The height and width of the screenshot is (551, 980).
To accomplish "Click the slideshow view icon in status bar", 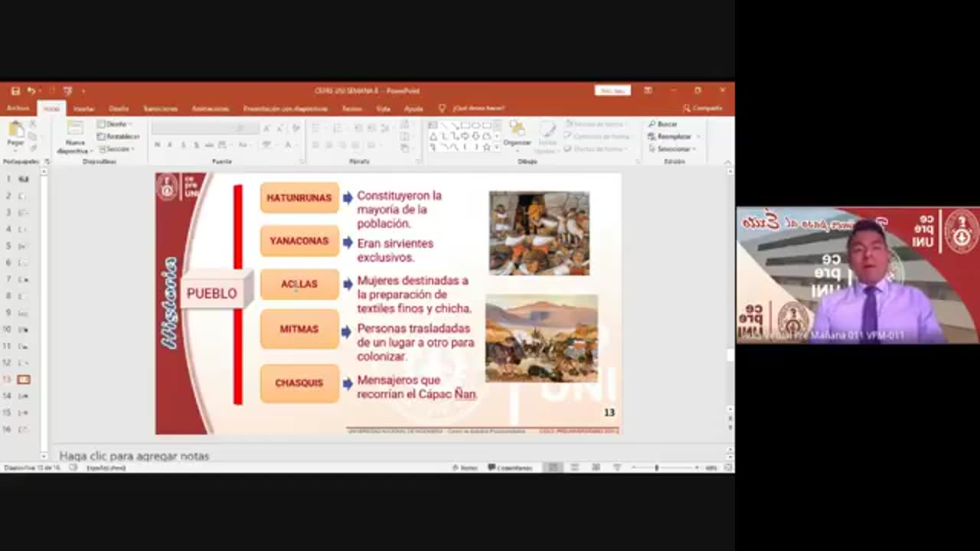I will (x=617, y=468).
